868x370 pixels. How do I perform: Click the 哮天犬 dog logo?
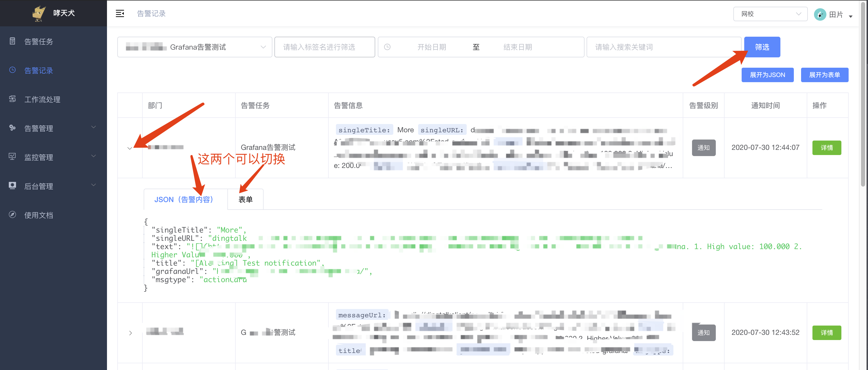coord(39,13)
